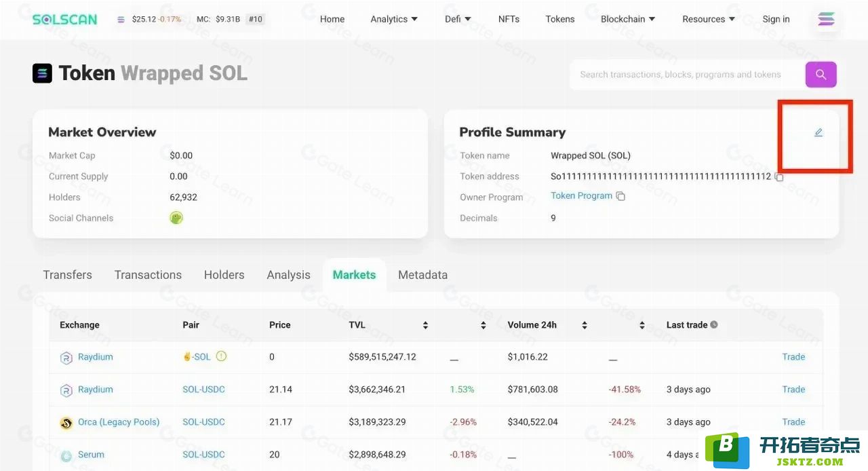Click the MC: $9.31B market cap text
Viewport: 868px width, 471px height.
pyautogui.click(x=218, y=19)
